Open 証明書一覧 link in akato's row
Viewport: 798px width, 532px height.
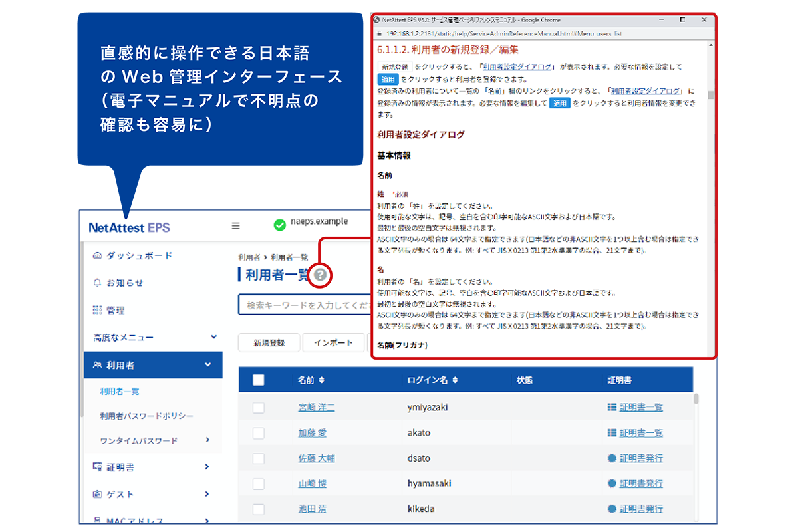[641, 433]
